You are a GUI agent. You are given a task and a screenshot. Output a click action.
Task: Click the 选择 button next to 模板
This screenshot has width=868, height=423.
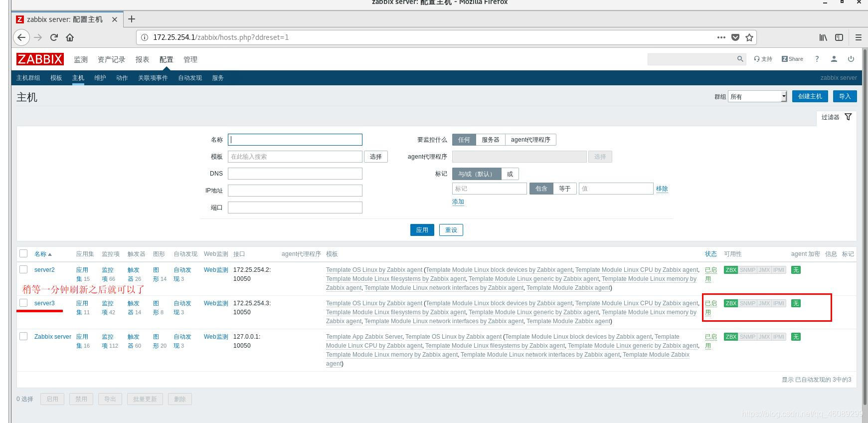click(x=376, y=157)
